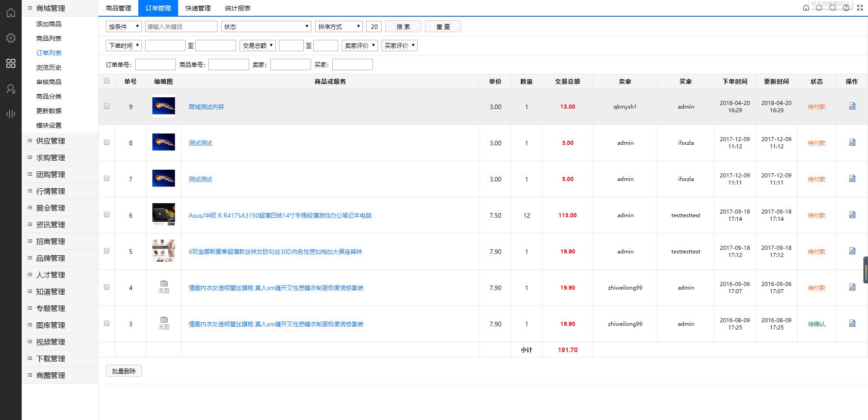Select the four-squares modules icon in the sidebar
Viewport: 868px width, 420px height.
point(11,63)
